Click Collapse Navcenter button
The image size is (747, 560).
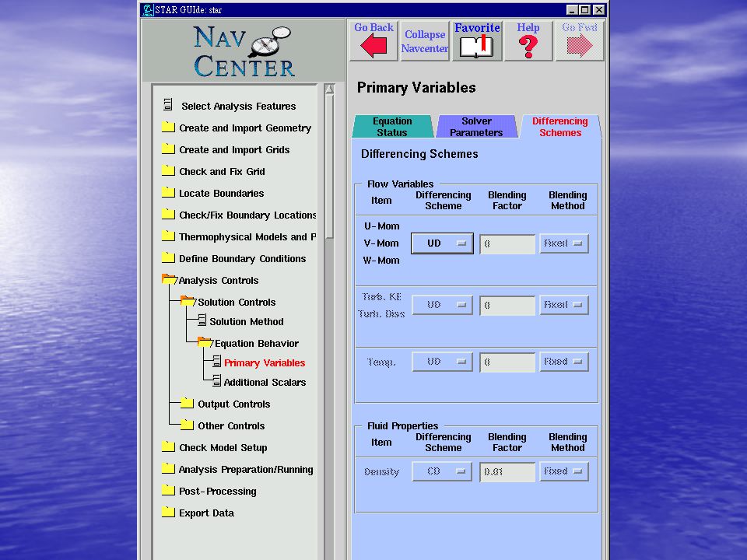425,41
